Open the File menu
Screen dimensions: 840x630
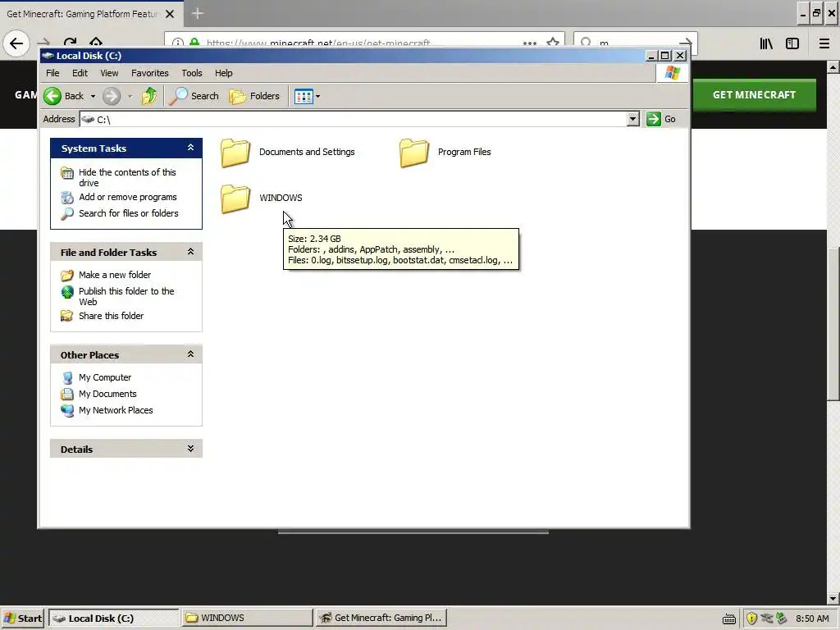52,73
